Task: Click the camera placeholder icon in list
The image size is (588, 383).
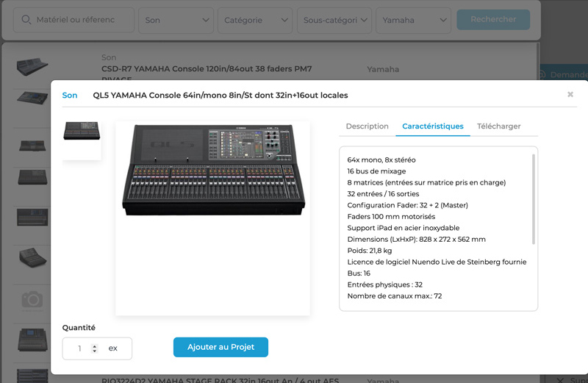Action: click(32, 299)
